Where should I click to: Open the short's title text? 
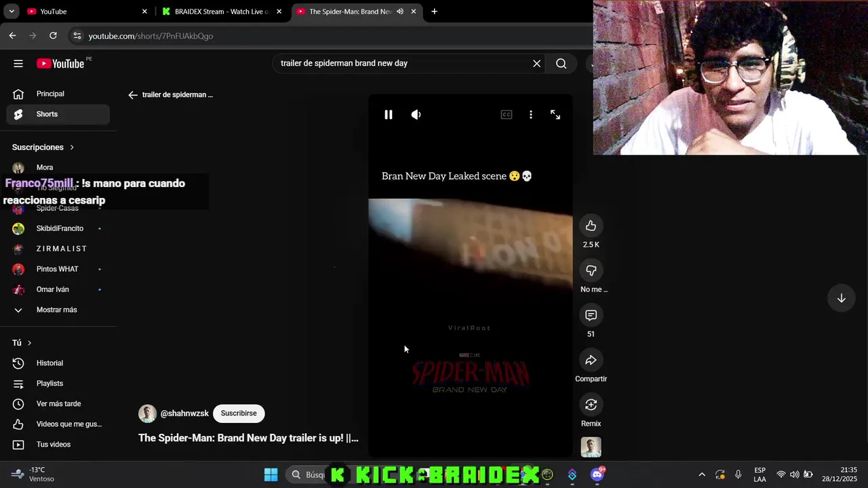point(248,438)
